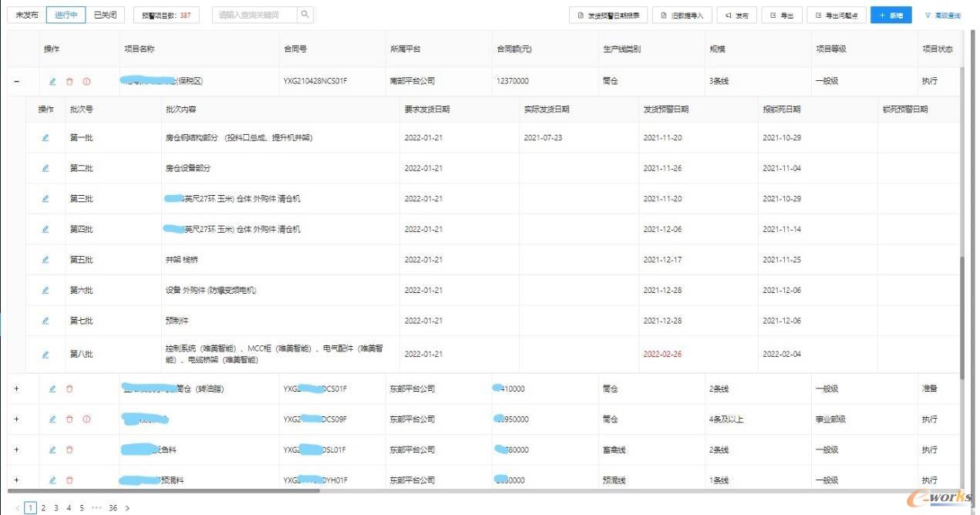Expand the 转油脂 project row

tap(17, 389)
